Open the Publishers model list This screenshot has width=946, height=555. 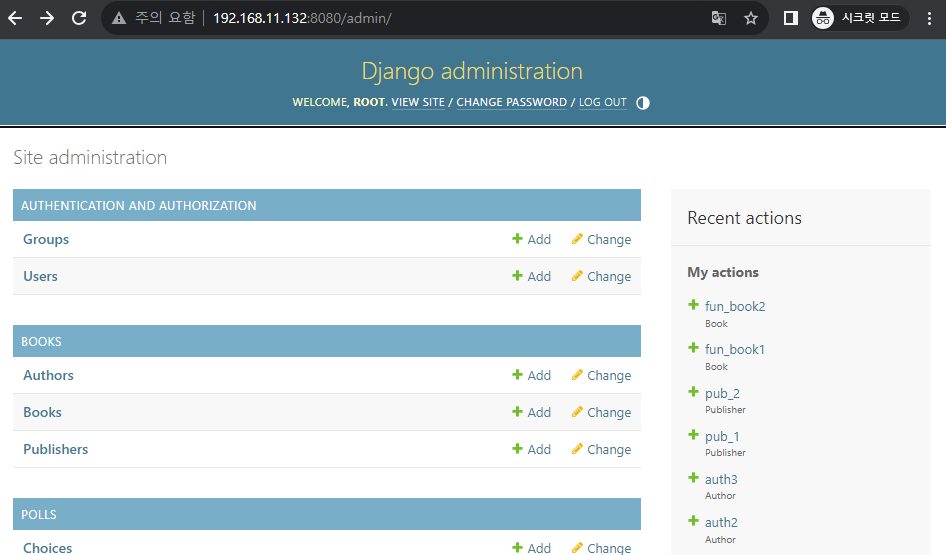click(x=56, y=449)
